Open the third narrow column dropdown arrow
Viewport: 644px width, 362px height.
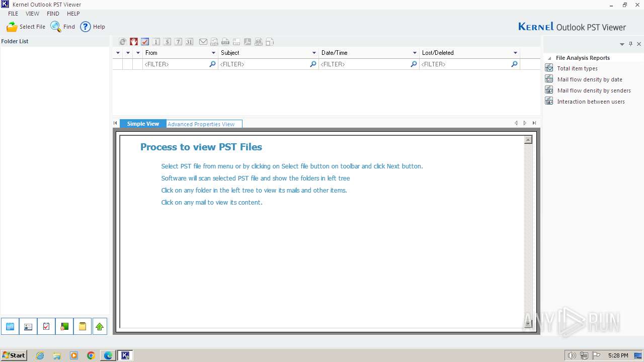pos(138,53)
